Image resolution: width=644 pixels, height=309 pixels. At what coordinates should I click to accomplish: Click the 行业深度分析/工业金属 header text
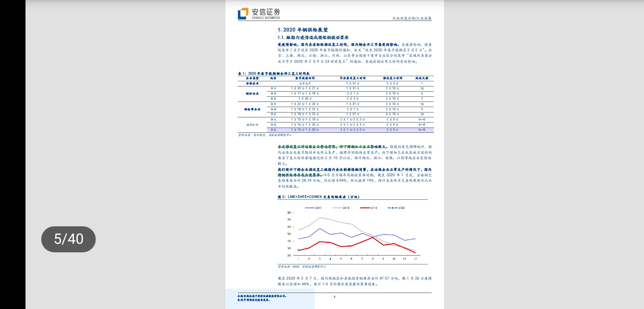(x=412, y=18)
